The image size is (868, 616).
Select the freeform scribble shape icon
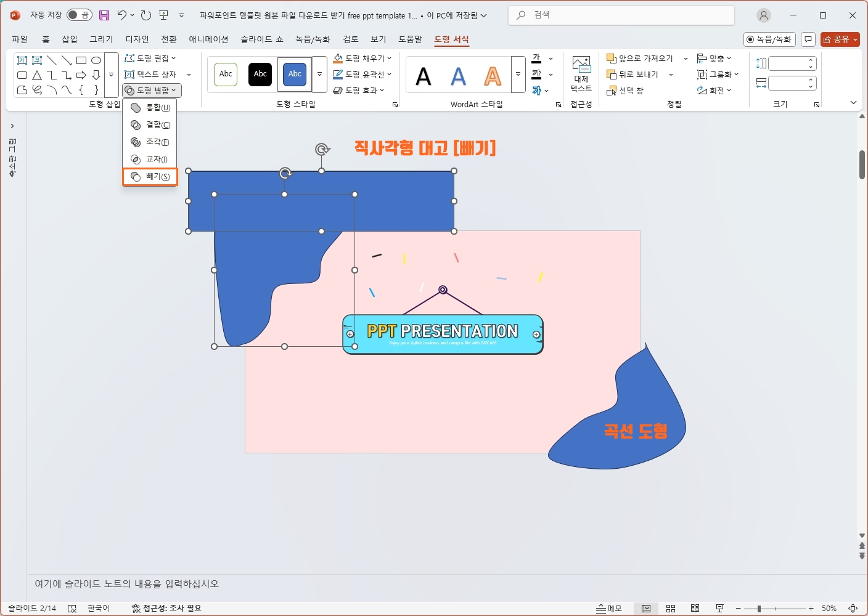pos(37,90)
